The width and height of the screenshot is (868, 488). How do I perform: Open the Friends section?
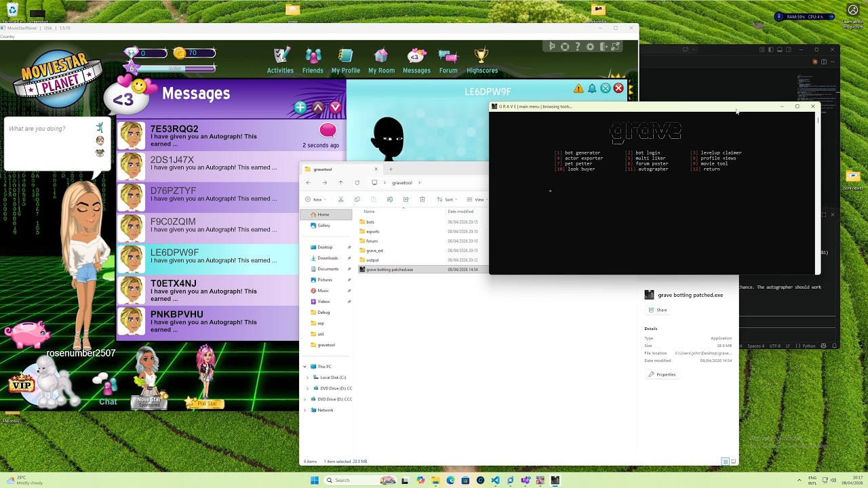coord(313,60)
